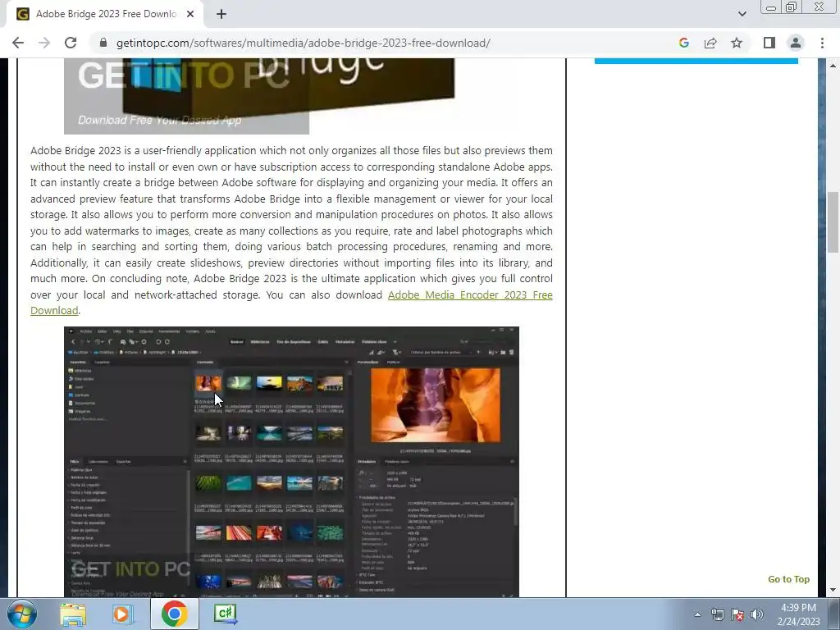Share this page via share icon
840x630 pixels.
710,43
